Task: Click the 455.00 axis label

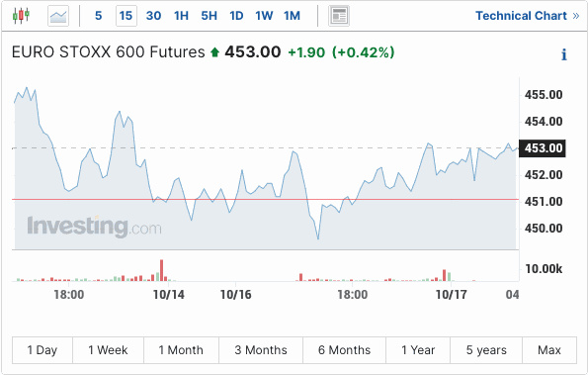Action: 544,95
